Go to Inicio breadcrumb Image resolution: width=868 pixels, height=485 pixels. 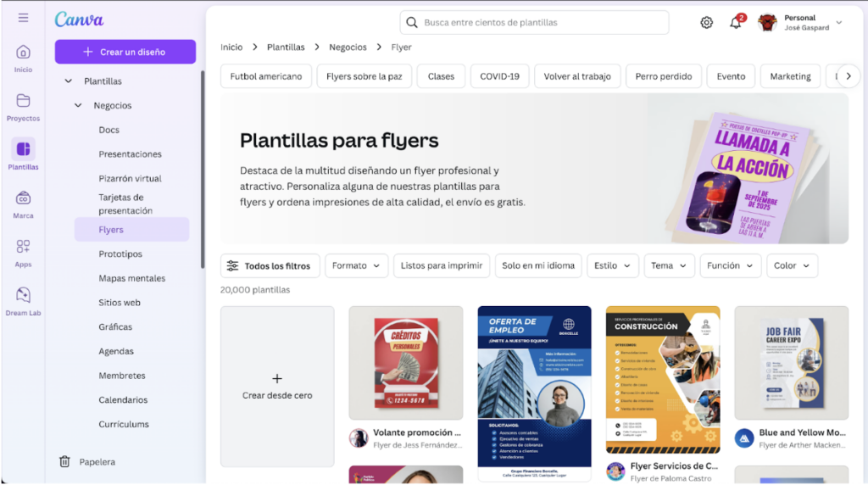(231, 47)
